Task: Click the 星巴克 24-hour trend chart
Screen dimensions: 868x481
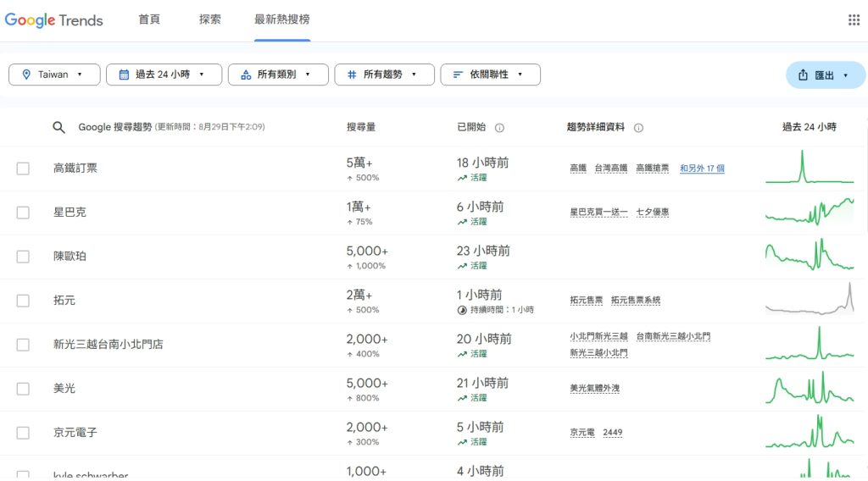Action: click(810, 211)
